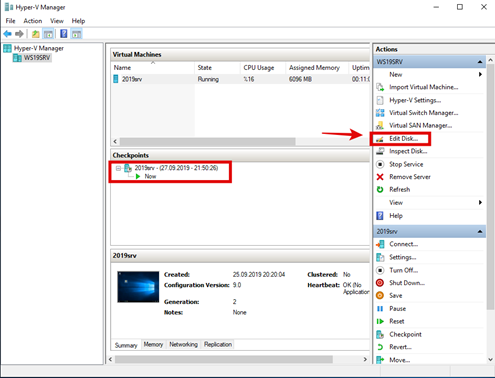Click the VM Settings icon under 2019srv
This screenshot has width=495, height=378.
click(380, 257)
